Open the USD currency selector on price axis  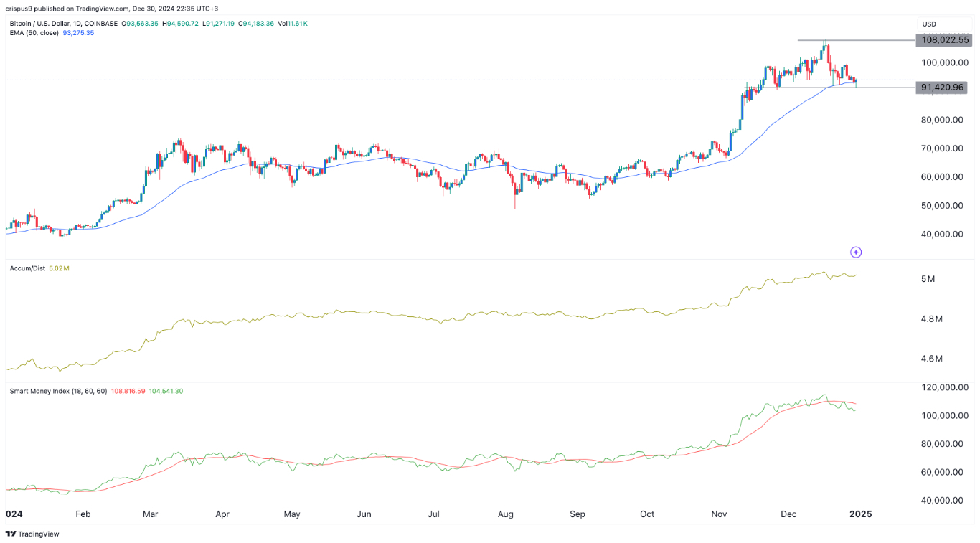(929, 24)
